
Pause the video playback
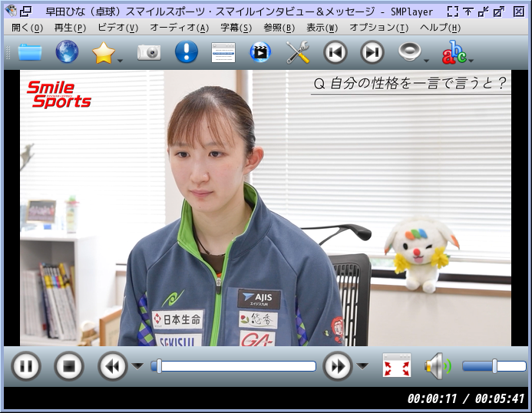click(26, 366)
